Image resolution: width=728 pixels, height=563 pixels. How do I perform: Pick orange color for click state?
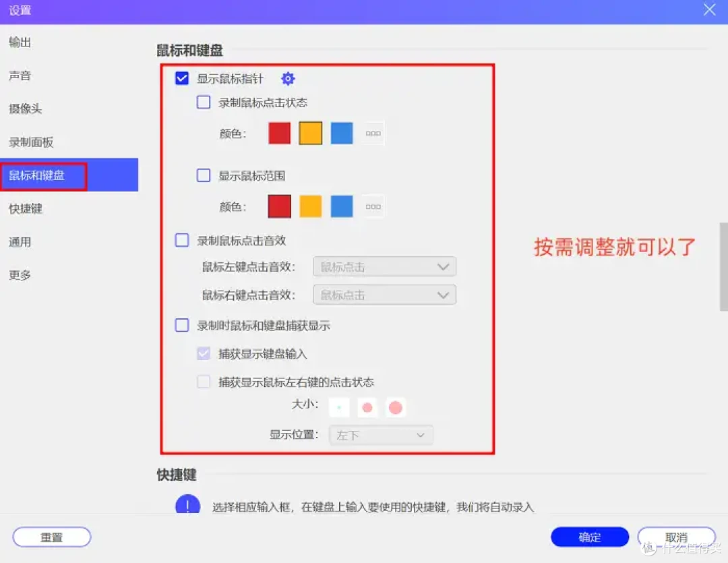pos(311,134)
